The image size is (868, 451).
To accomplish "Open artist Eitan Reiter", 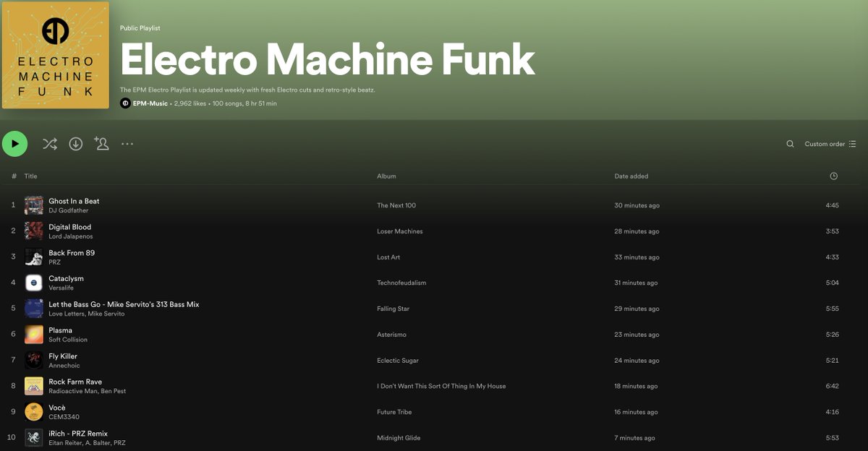I will pyautogui.click(x=65, y=443).
